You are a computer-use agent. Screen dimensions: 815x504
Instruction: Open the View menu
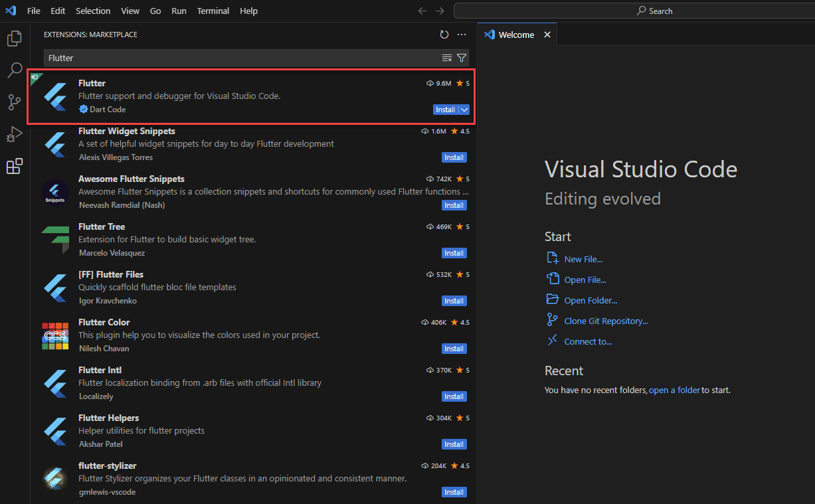point(130,11)
